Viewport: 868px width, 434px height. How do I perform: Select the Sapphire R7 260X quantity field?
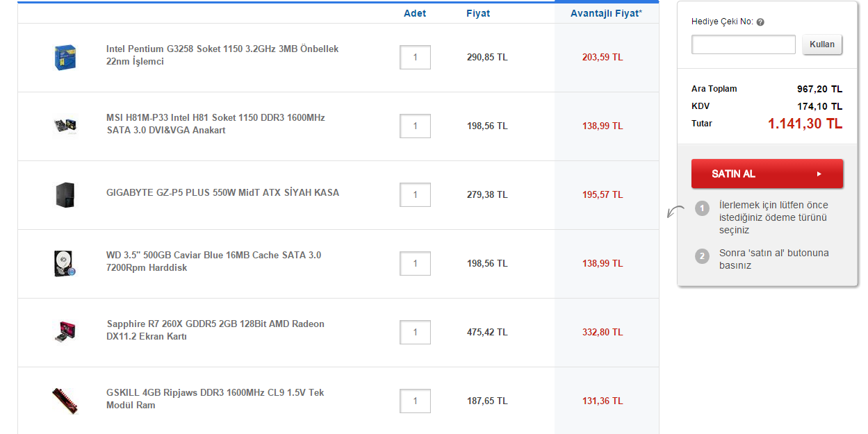tap(415, 332)
